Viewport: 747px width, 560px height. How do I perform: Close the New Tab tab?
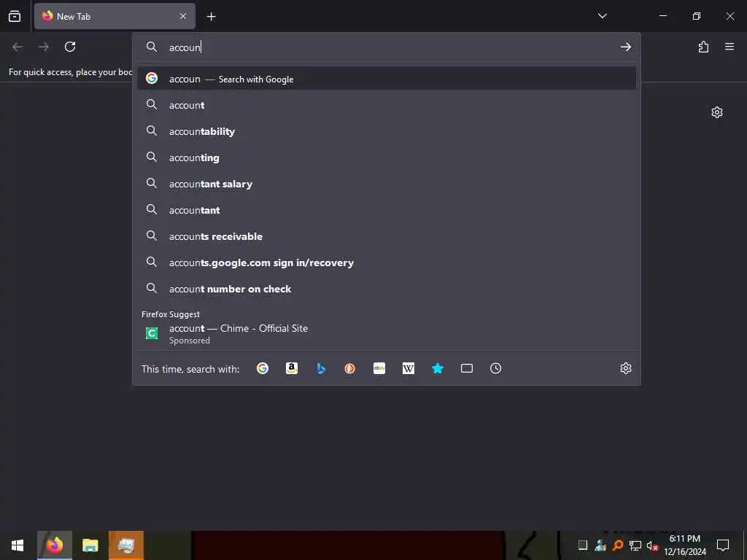(x=183, y=16)
